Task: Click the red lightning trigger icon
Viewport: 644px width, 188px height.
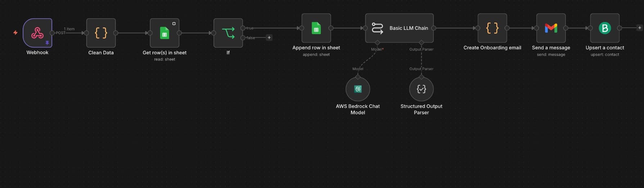Action: [x=15, y=33]
